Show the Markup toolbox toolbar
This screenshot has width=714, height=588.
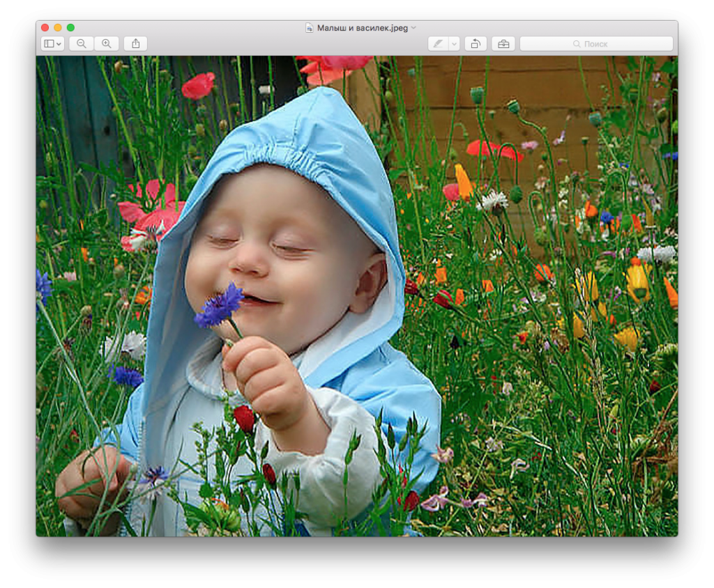pyautogui.click(x=503, y=44)
